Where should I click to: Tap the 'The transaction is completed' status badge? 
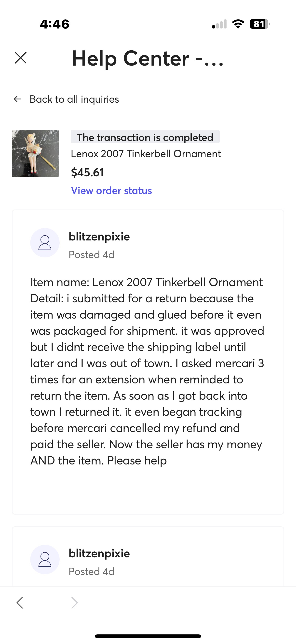tap(145, 137)
